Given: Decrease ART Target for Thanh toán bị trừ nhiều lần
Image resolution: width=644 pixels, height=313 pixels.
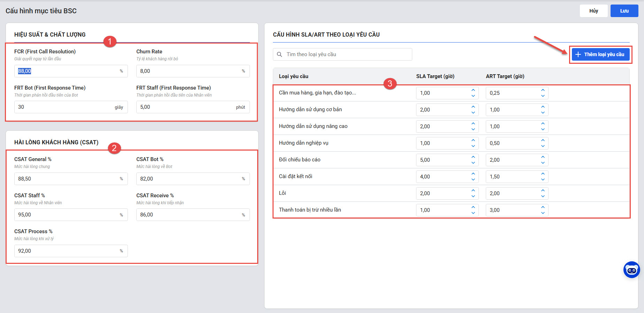Looking at the screenshot, I should coord(543,213).
